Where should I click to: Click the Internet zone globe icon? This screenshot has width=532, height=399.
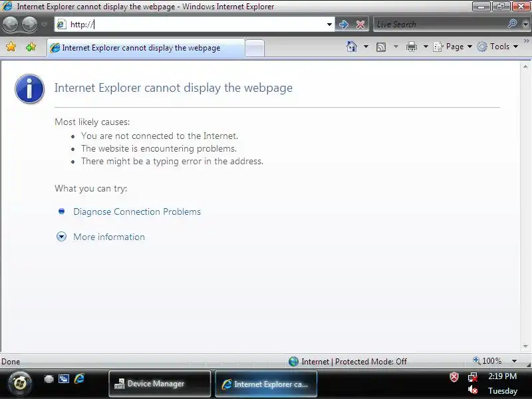tap(293, 362)
